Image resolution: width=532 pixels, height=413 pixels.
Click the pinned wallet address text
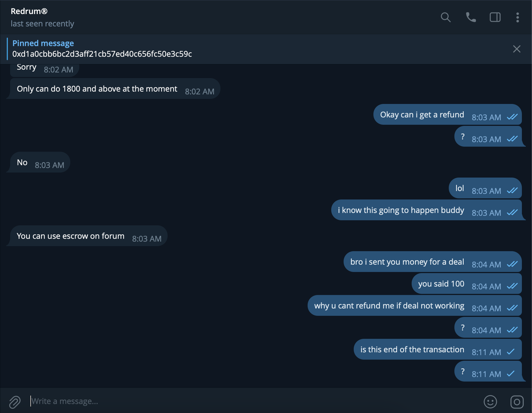[x=102, y=54]
